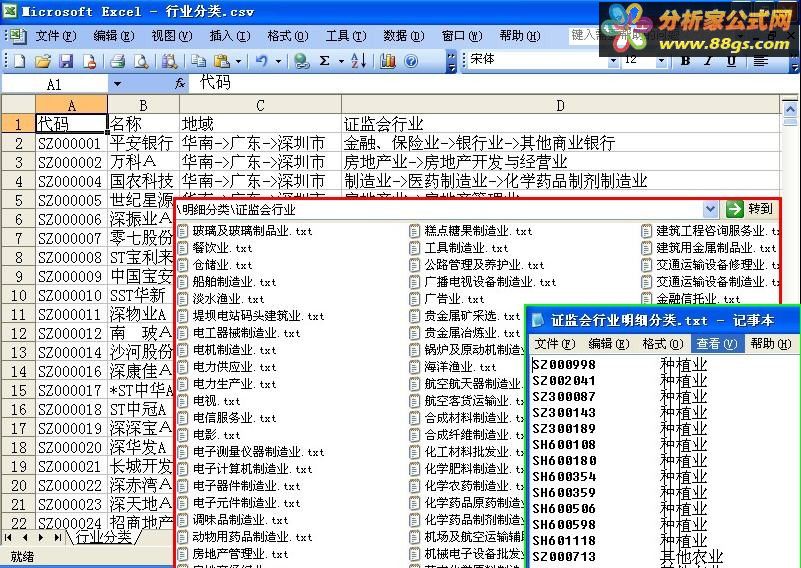Click the file icon of 电视.txt
Image resolution: width=801 pixels, height=568 pixels.
(x=183, y=401)
